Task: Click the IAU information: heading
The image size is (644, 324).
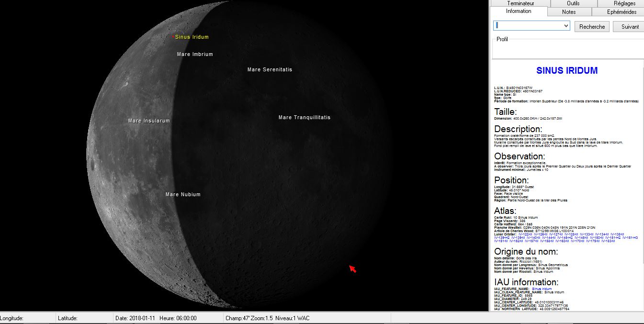Action: [526, 282]
